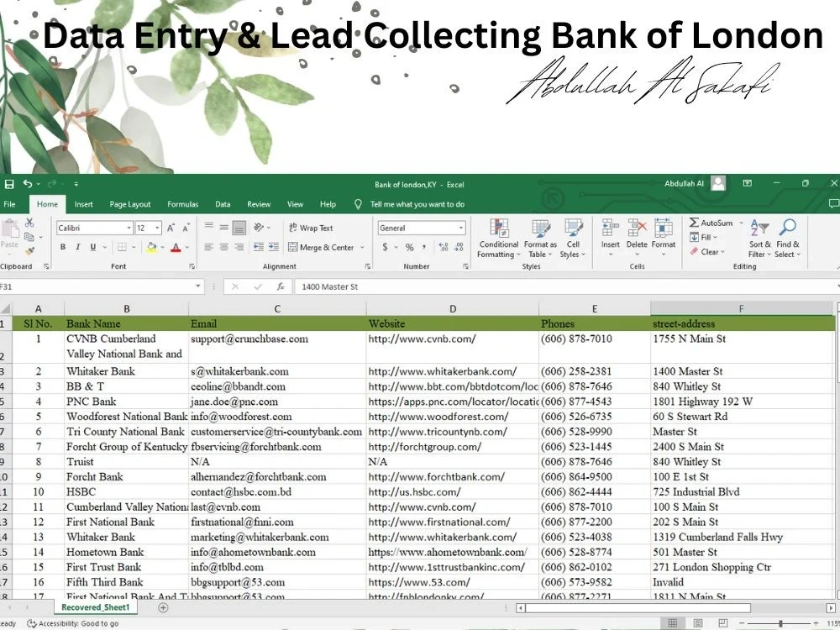Open Sort & Filter menu
840x630 pixels.
point(759,239)
